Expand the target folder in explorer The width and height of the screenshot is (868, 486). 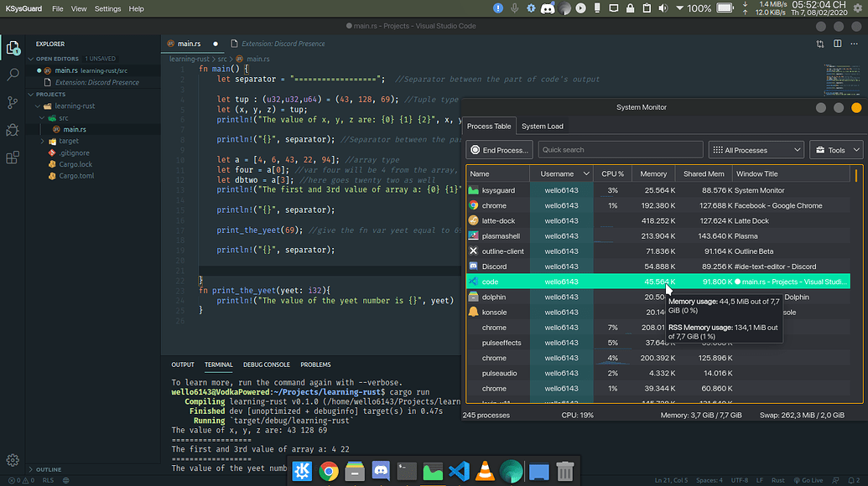pos(68,142)
